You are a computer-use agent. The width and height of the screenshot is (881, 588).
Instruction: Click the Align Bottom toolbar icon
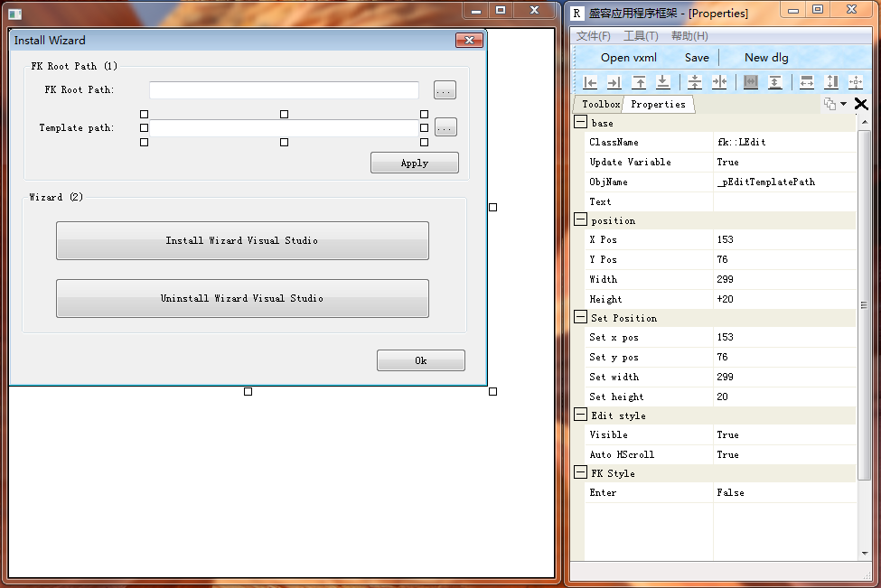663,82
